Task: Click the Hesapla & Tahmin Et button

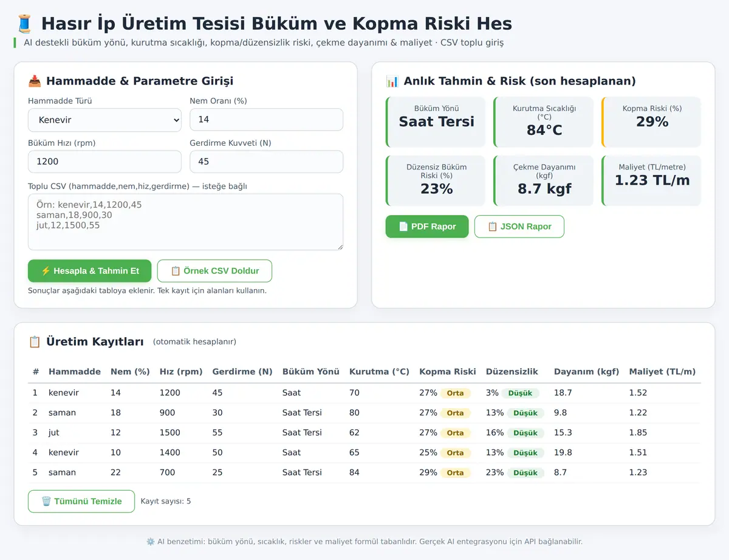Action: (90, 271)
